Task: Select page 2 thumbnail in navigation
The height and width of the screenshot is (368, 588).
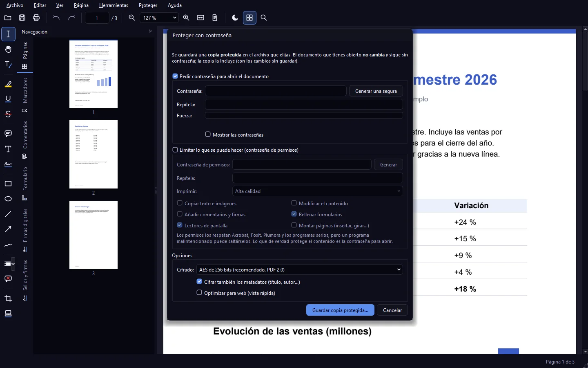Action: (94, 155)
